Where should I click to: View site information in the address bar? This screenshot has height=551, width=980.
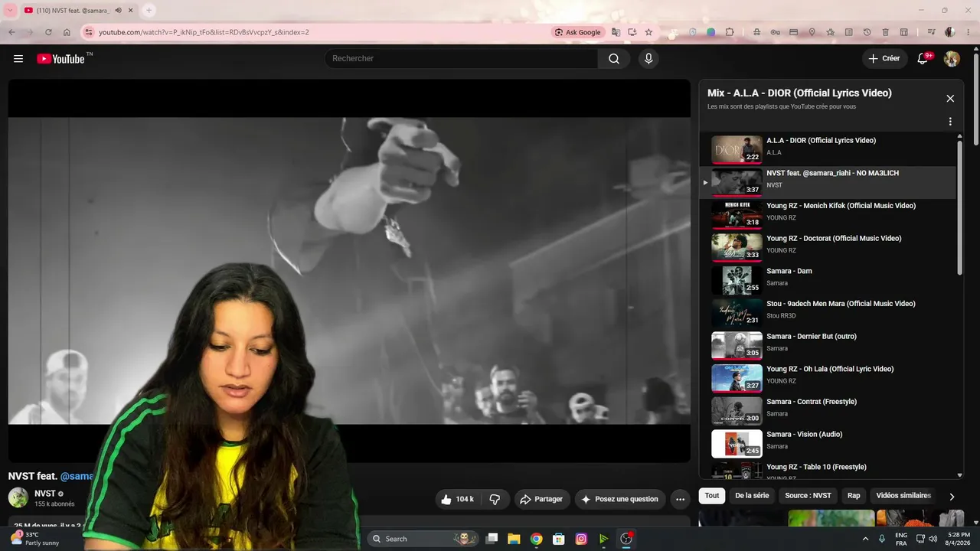(x=88, y=32)
